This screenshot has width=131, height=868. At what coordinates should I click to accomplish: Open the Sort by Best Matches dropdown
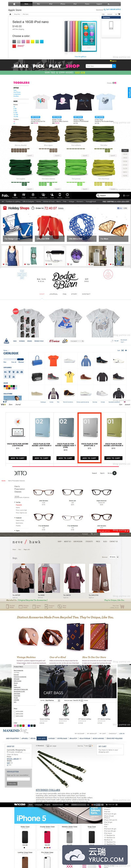click(x=52, y=700)
